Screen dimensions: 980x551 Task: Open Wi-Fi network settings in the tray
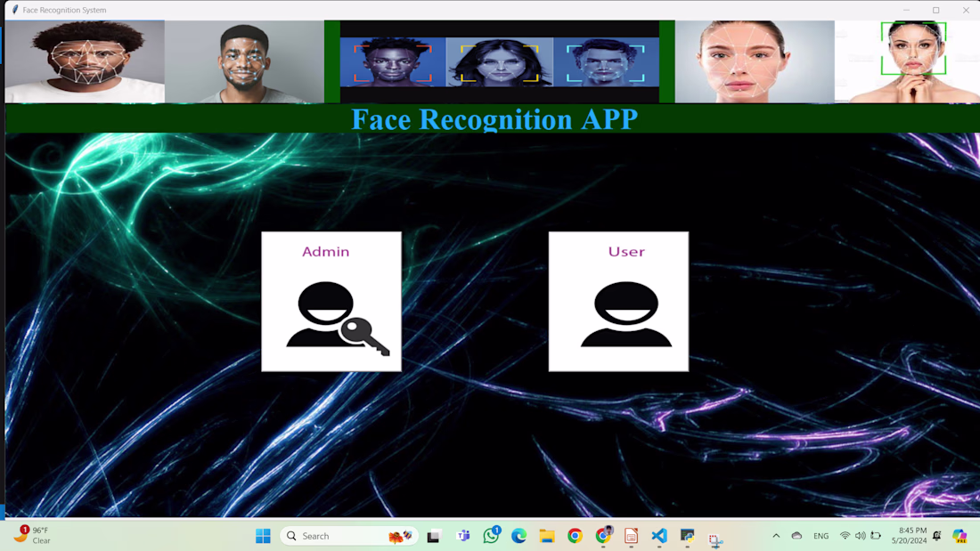(845, 536)
